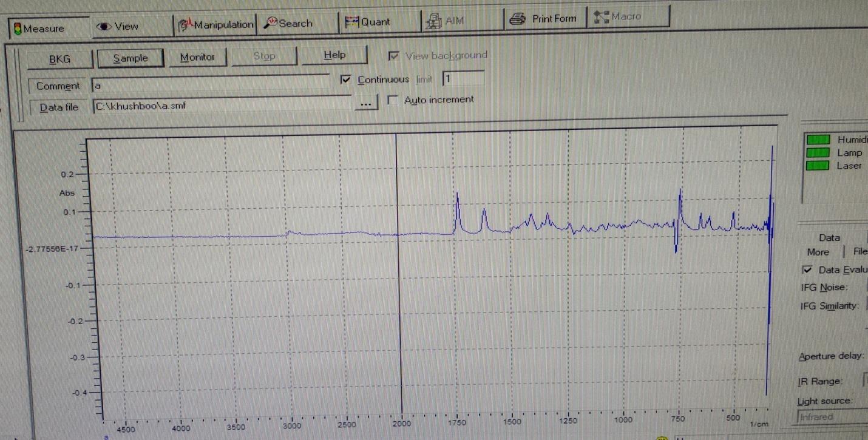Click inside the Comment text field
Viewport: 868px width, 440px height.
pos(209,85)
